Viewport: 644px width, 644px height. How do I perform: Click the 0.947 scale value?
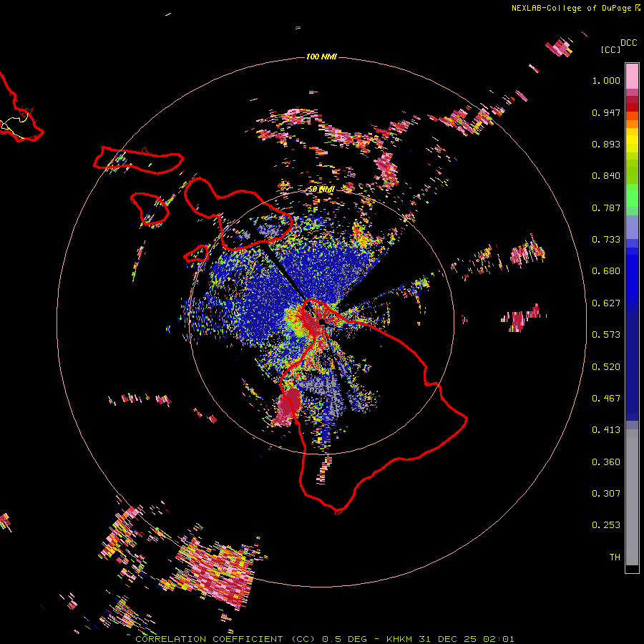click(x=606, y=112)
